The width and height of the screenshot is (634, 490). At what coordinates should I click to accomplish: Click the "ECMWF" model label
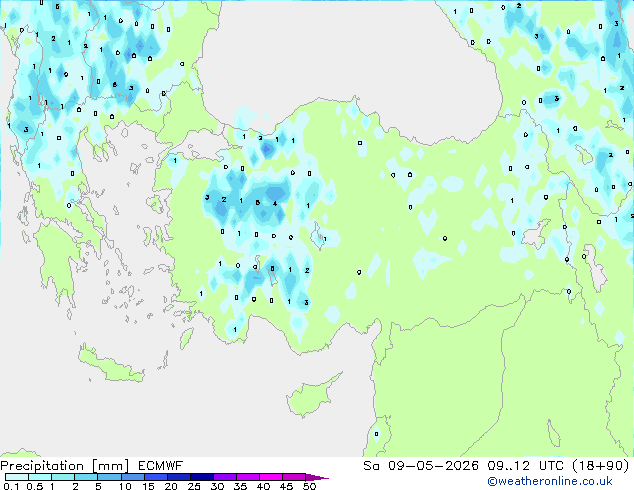pyautogui.click(x=161, y=466)
